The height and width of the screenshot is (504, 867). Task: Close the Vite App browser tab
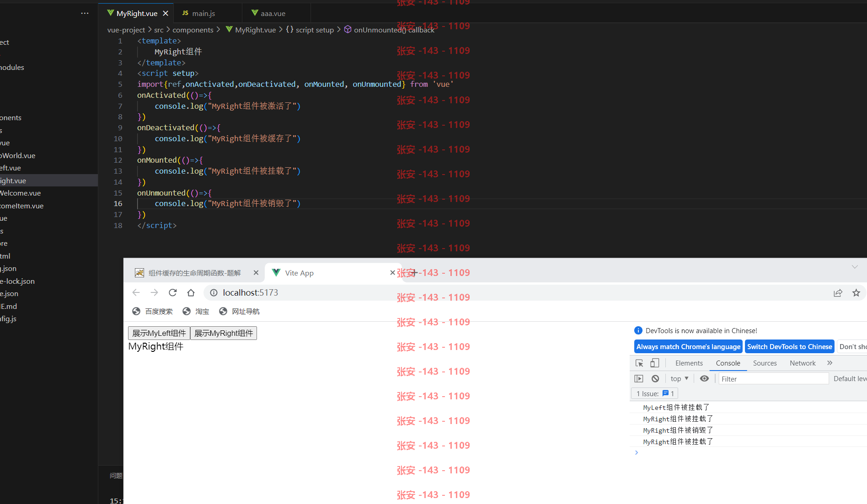tap(392, 273)
